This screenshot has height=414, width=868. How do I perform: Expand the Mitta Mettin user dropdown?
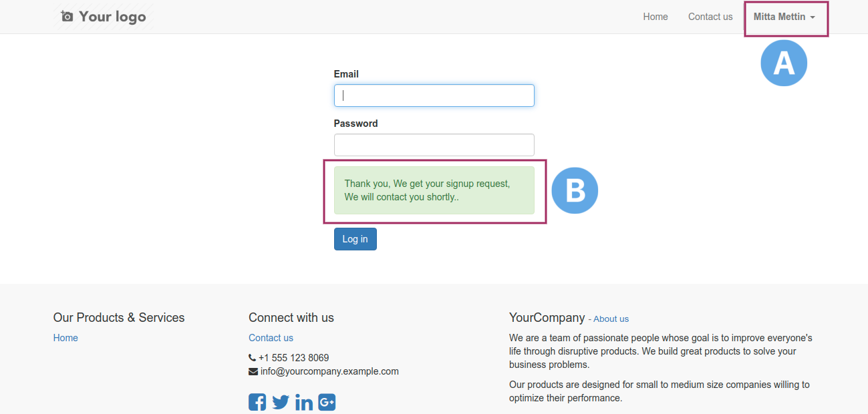click(784, 17)
